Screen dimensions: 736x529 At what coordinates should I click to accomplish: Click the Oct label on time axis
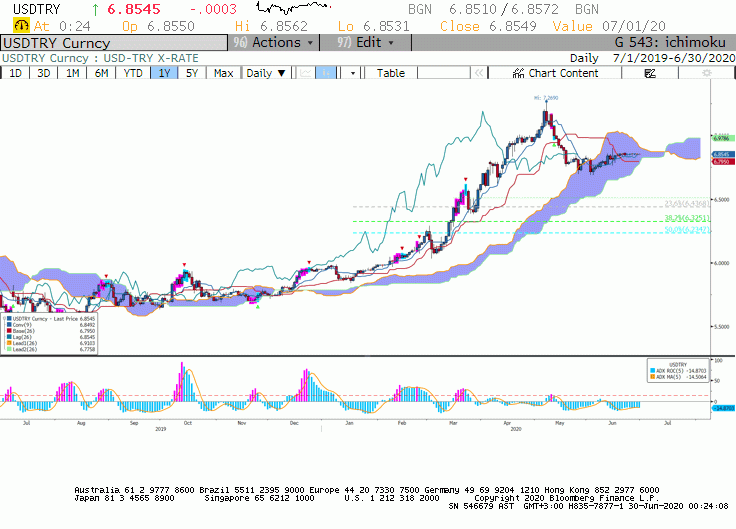click(x=188, y=423)
